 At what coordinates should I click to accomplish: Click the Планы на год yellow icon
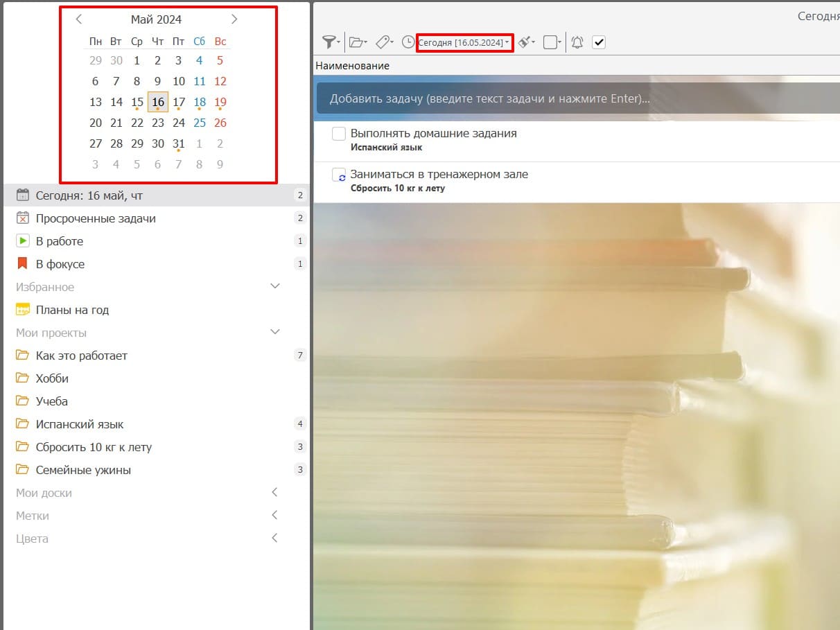click(23, 310)
